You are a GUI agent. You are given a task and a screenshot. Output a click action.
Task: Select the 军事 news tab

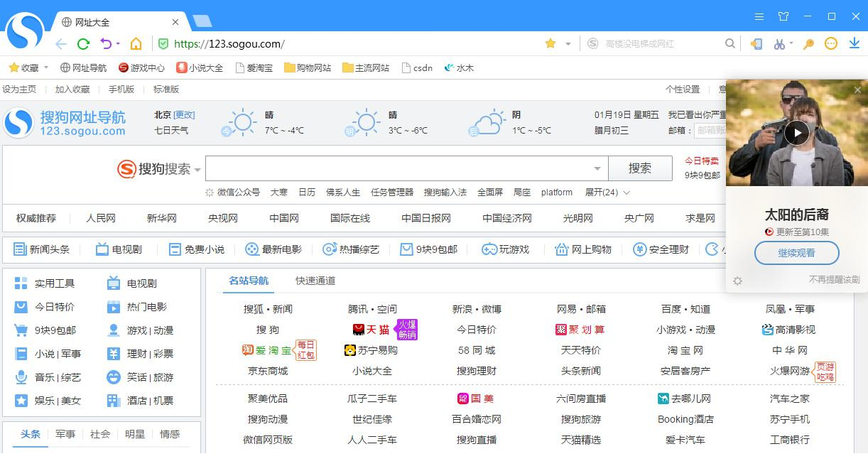[65, 434]
